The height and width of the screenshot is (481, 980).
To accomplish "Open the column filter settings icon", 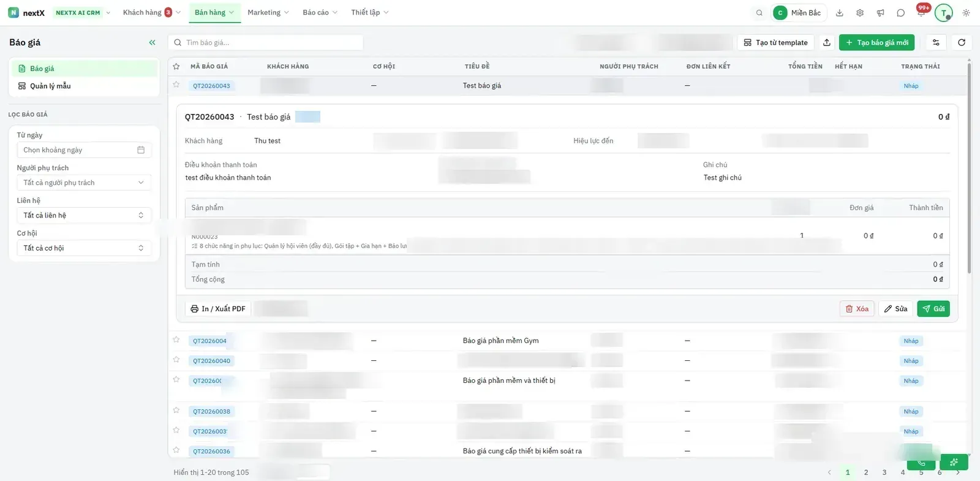I will click(x=936, y=42).
